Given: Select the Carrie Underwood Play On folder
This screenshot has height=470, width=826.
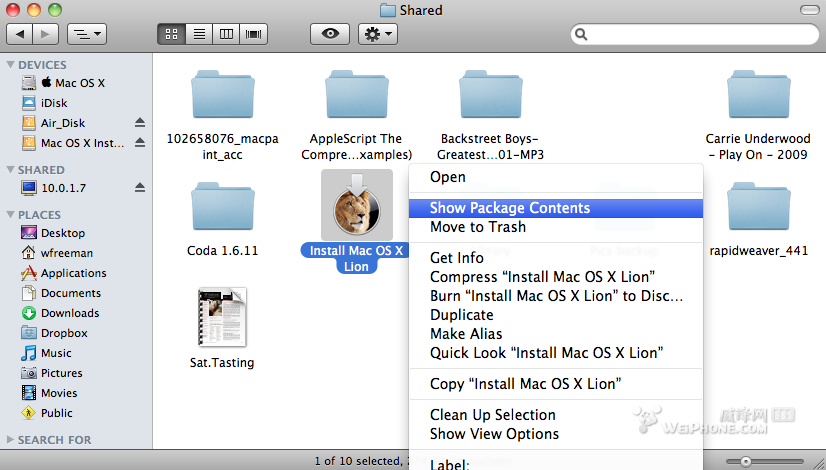Looking at the screenshot, I should click(x=758, y=95).
